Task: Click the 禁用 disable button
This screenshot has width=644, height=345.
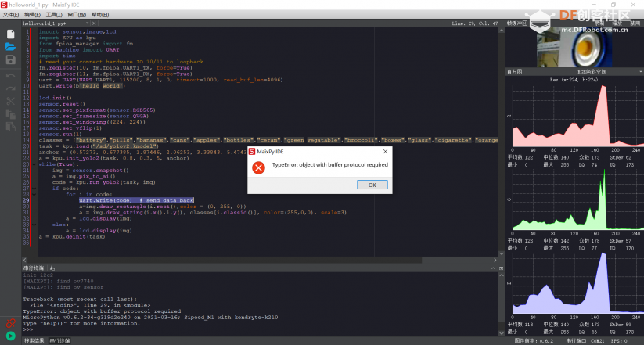Action: [x=635, y=23]
